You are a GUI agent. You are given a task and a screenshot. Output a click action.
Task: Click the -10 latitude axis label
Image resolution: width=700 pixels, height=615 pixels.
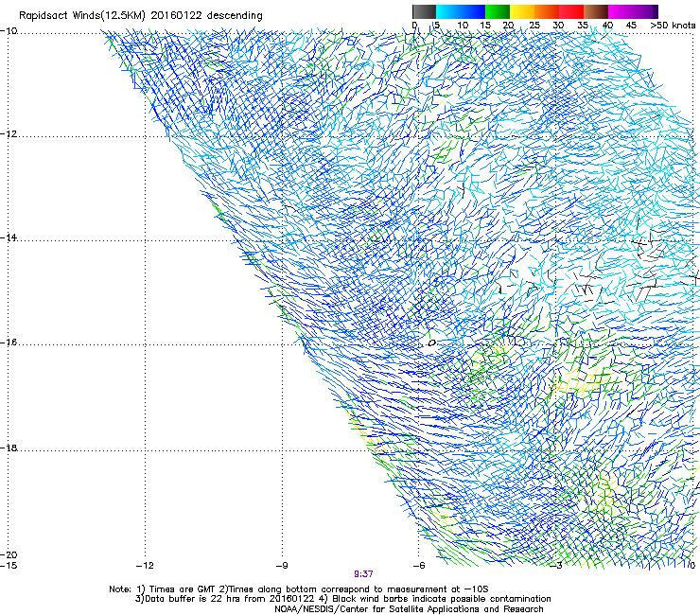(9, 31)
